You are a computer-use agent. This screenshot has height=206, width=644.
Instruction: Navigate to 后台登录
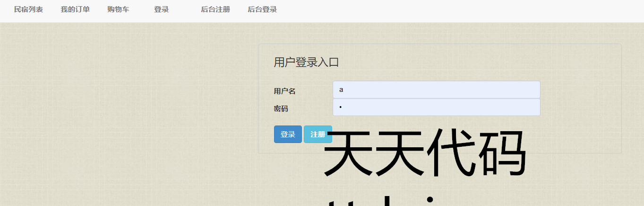tap(262, 9)
